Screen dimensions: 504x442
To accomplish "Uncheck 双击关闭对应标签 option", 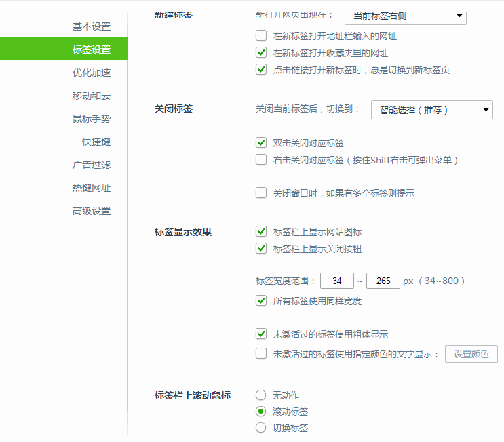I will click(x=261, y=143).
